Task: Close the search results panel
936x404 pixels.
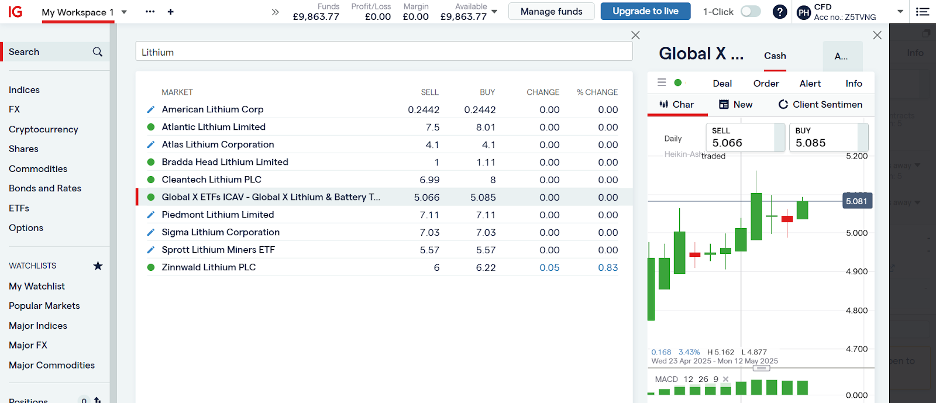Action: (x=636, y=35)
